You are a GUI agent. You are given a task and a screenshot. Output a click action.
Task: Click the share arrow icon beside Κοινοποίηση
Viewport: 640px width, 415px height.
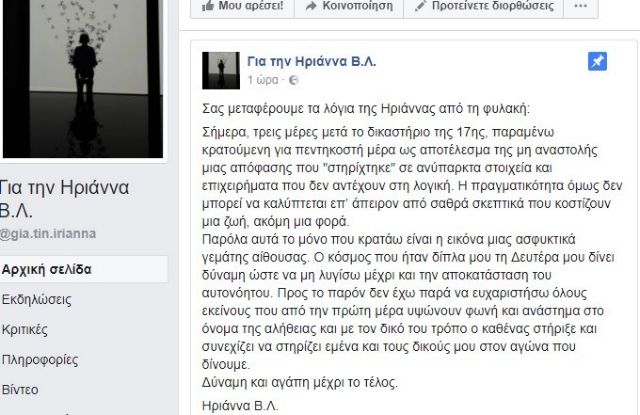click(x=311, y=6)
